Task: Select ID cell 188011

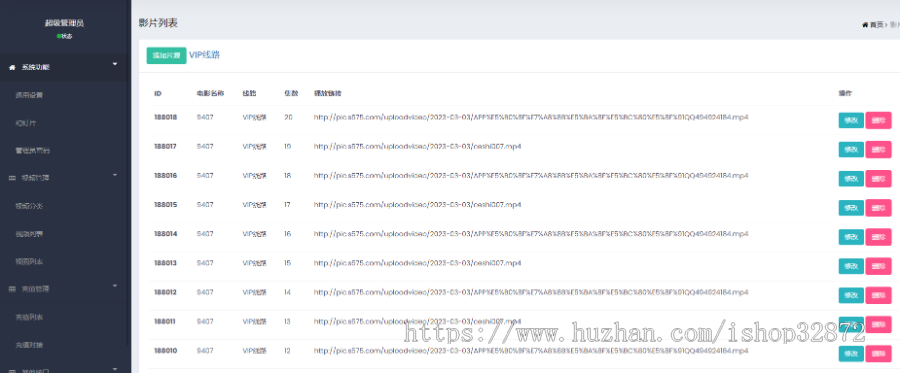Action: (x=165, y=322)
